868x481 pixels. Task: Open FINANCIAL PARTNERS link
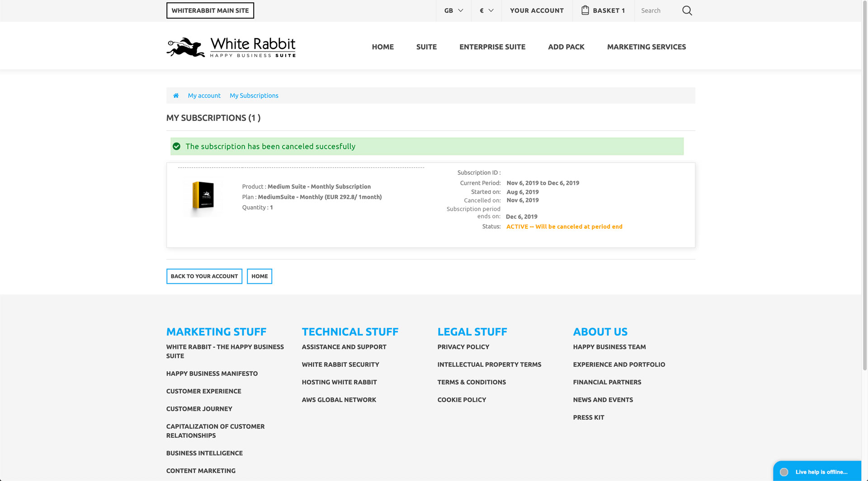click(607, 382)
